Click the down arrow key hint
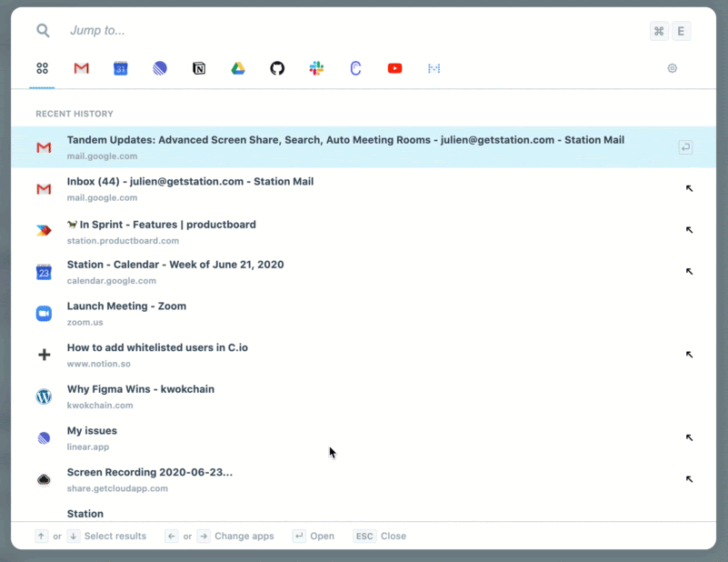The height and width of the screenshot is (562, 728). (x=74, y=536)
